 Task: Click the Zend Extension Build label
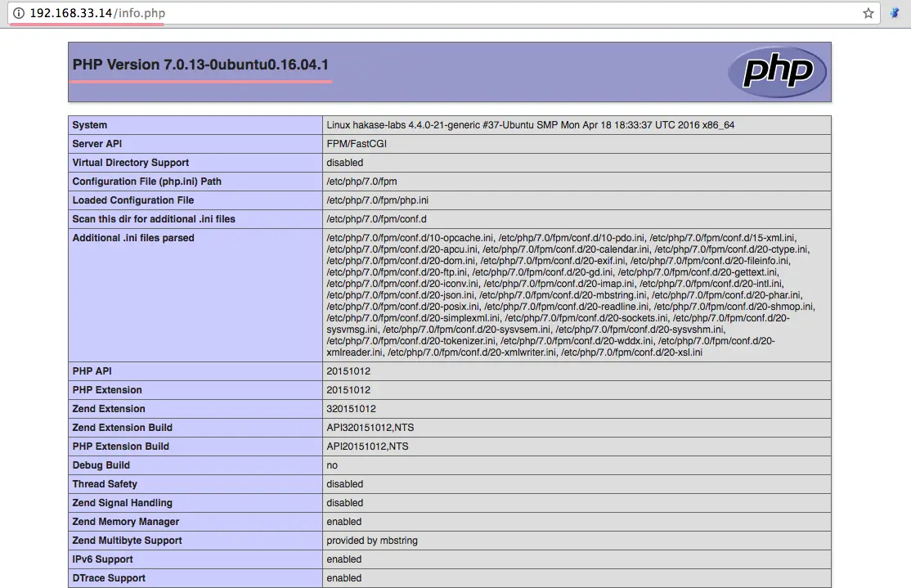point(123,428)
